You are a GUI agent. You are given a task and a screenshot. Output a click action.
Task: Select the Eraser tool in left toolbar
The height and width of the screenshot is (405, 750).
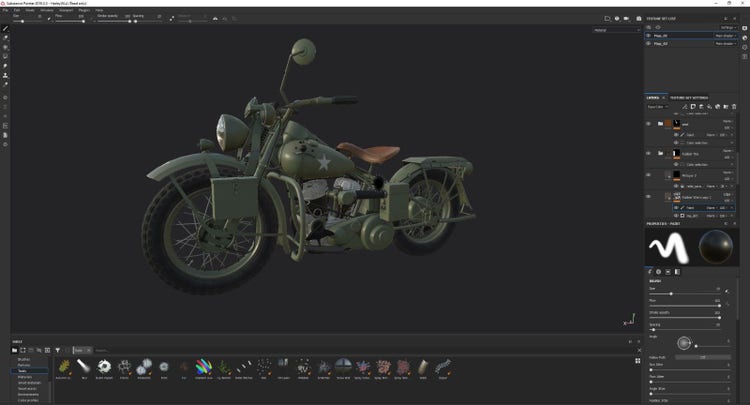[6, 38]
